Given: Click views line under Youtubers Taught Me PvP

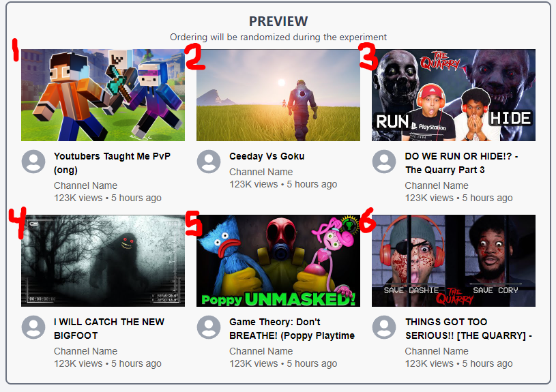Looking at the screenshot, I should tap(107, 198).
